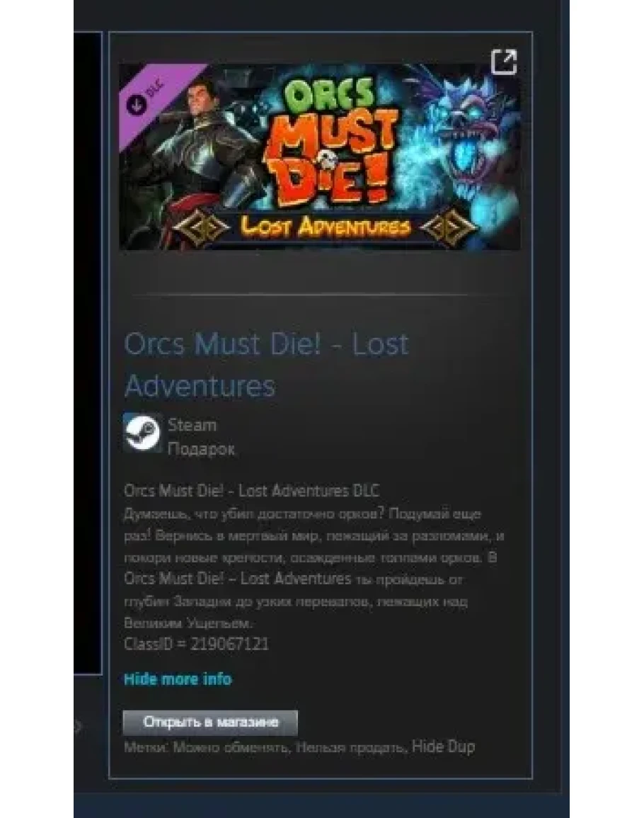Click the Orcs Must Die! - Lost Adventures DLC description heading
Image resolution: width=644 pixels, height=818 pixels.
251,490
